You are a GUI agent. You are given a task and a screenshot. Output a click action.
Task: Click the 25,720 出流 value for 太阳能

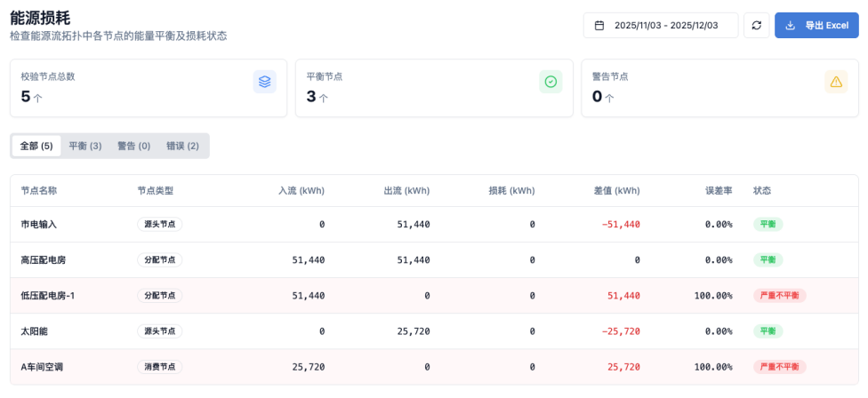(414, 331)
